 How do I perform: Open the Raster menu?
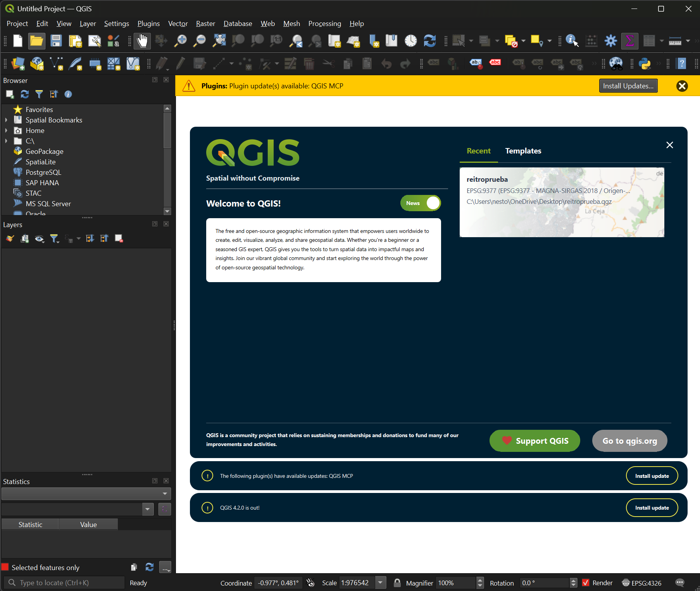pyautogui.click(x=205, y=24)
